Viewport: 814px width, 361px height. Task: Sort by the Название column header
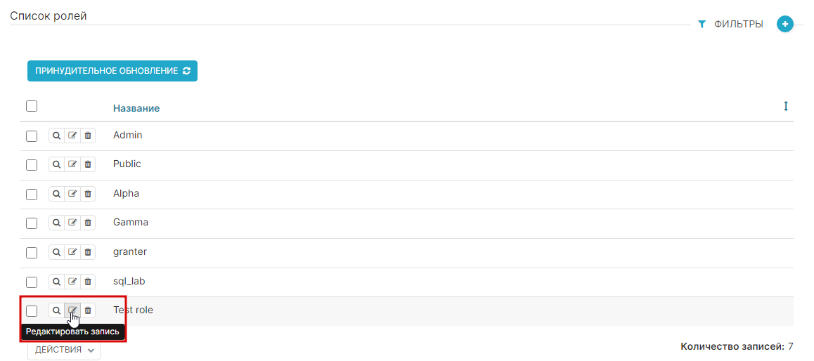point(136,109)
